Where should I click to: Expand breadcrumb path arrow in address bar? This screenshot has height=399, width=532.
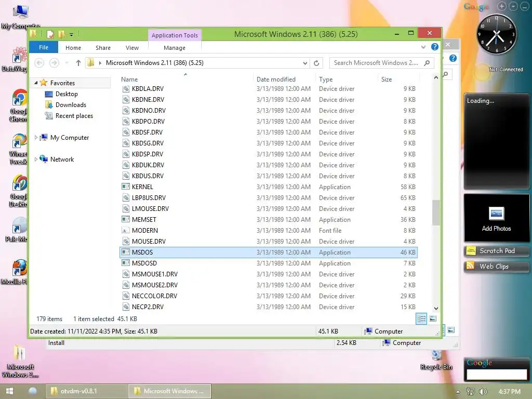point(100,63)
